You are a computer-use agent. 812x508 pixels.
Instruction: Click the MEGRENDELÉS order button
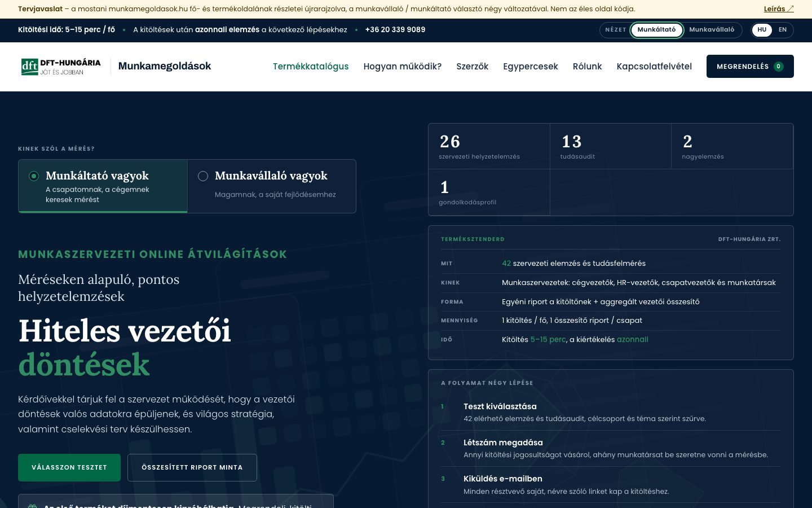point(750,67)
